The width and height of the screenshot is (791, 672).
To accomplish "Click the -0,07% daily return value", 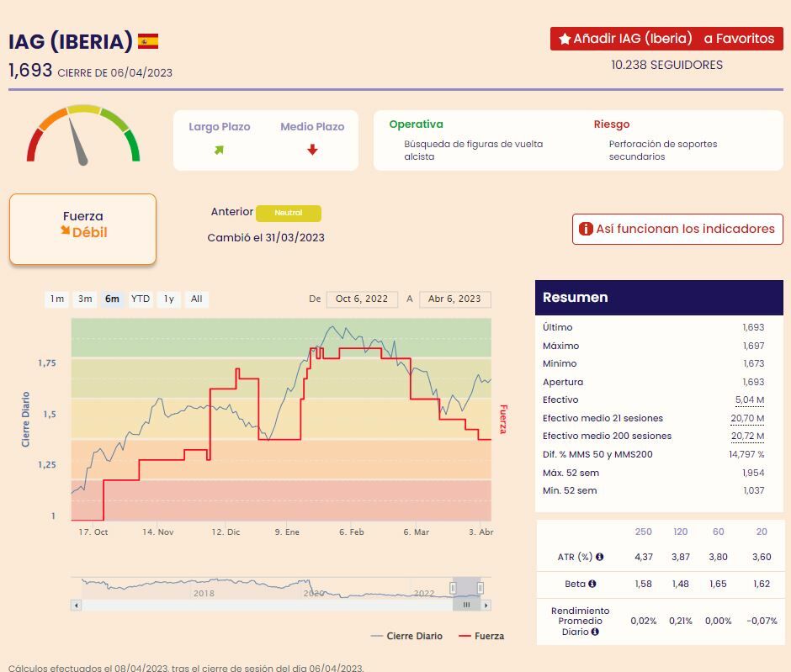I will pyautogui.click(x=762, y=621).
